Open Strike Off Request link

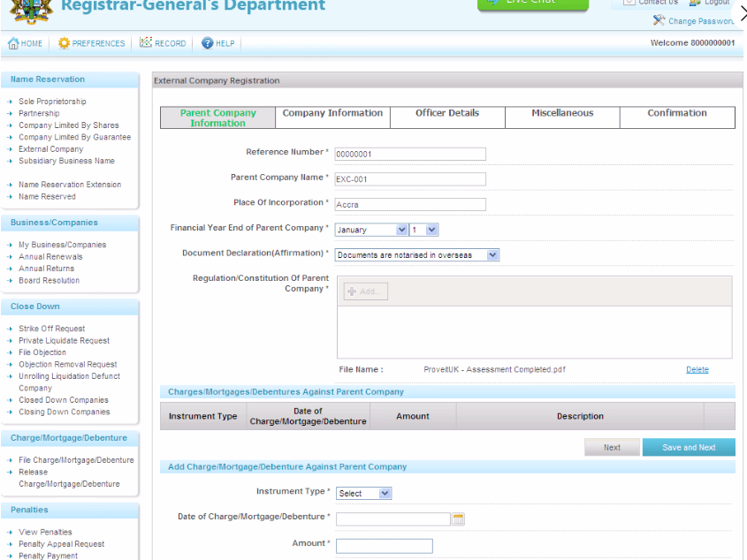coord(52,329)
